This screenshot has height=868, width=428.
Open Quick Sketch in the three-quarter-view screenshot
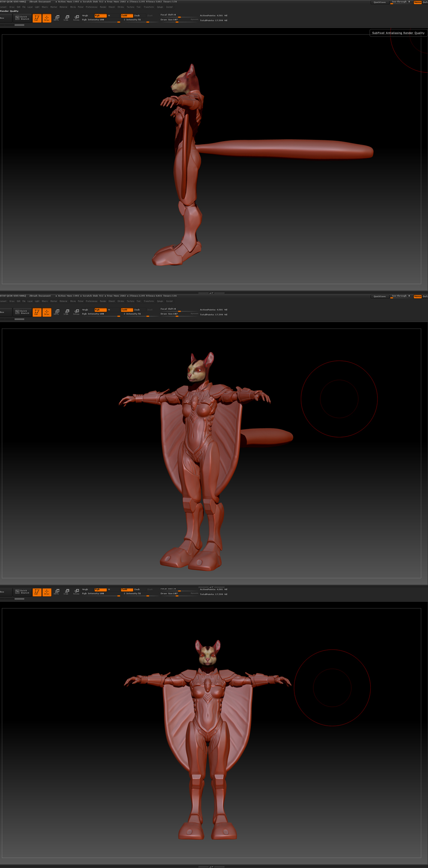click(x=22, y=312)
